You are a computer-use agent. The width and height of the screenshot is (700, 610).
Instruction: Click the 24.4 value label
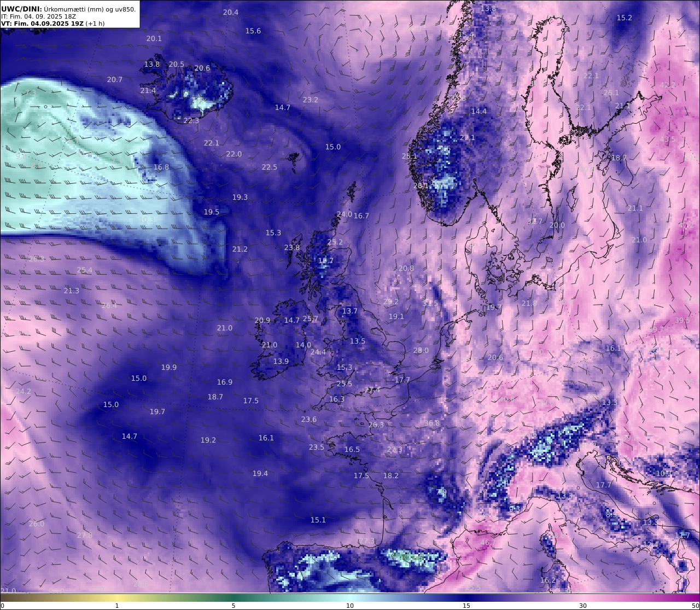coord(318,352)
